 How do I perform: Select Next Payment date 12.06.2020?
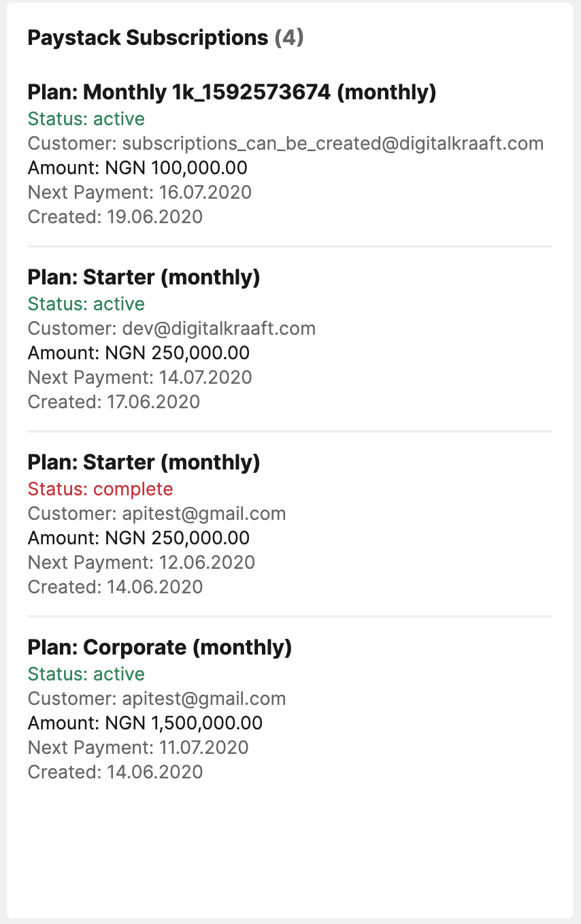click(x=141, y=563)
